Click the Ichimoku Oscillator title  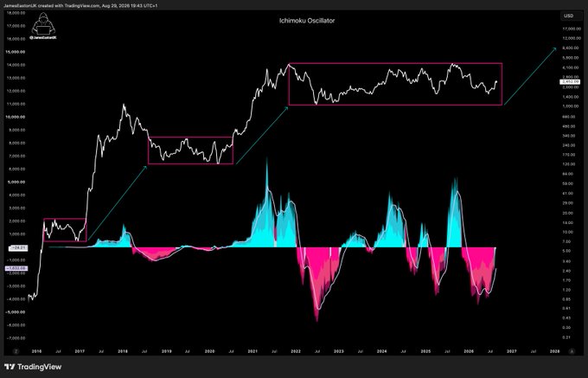click(x=307, y=21)
